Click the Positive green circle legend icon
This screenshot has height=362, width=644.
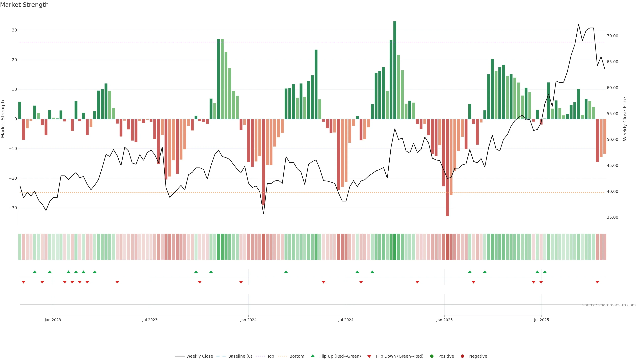point(432,356)
